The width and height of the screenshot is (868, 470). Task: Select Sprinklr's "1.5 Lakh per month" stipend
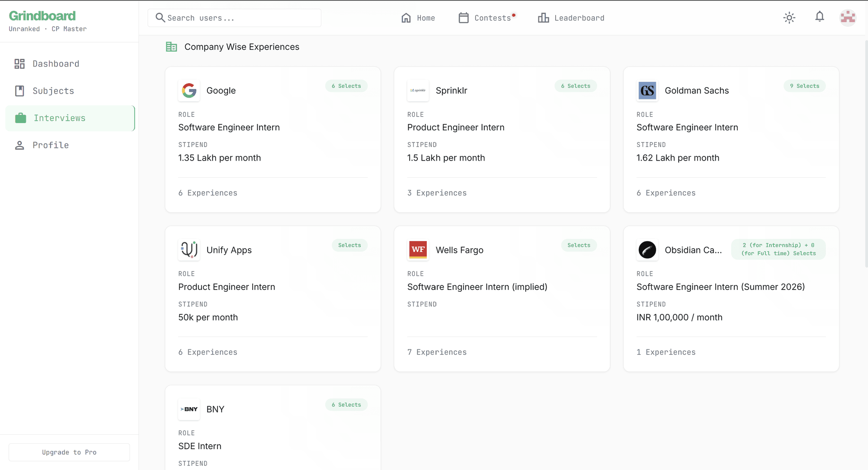tap(446, 158)
